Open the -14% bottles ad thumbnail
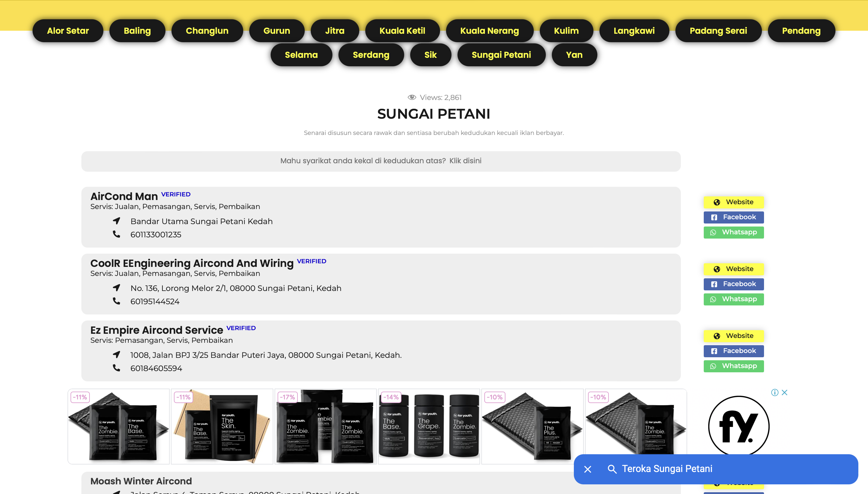Screen dimensions: 868x494 point(429,426)
